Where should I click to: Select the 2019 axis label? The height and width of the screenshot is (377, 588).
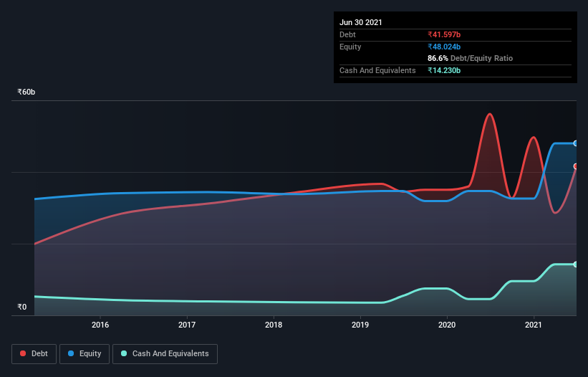tap(360, 325)
